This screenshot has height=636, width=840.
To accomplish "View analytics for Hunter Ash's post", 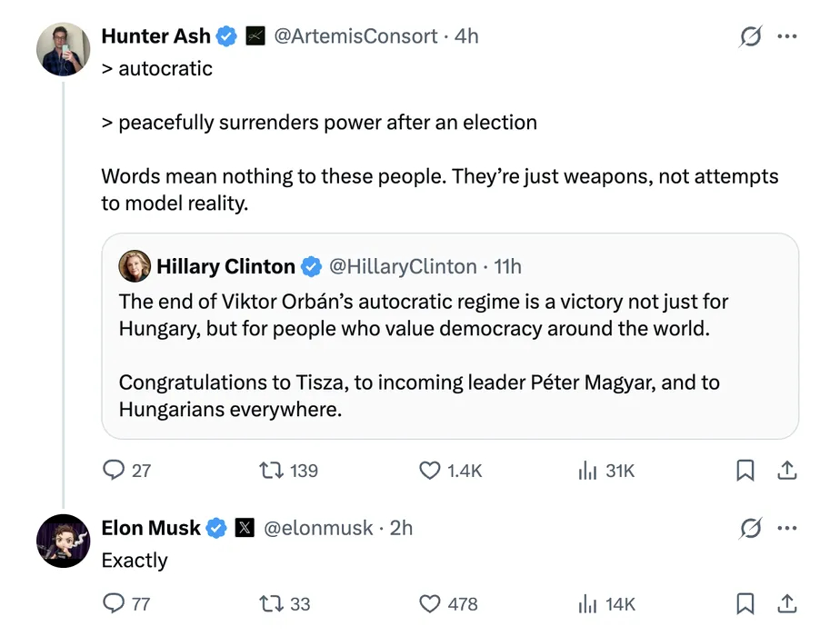I will pos(588,470).
